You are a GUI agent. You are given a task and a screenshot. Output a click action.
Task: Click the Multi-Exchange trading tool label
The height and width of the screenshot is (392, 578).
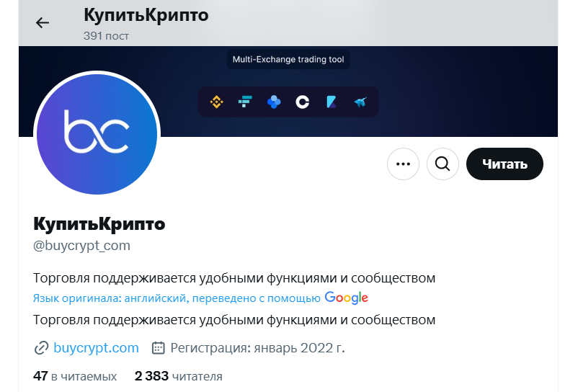coord(288,59)
